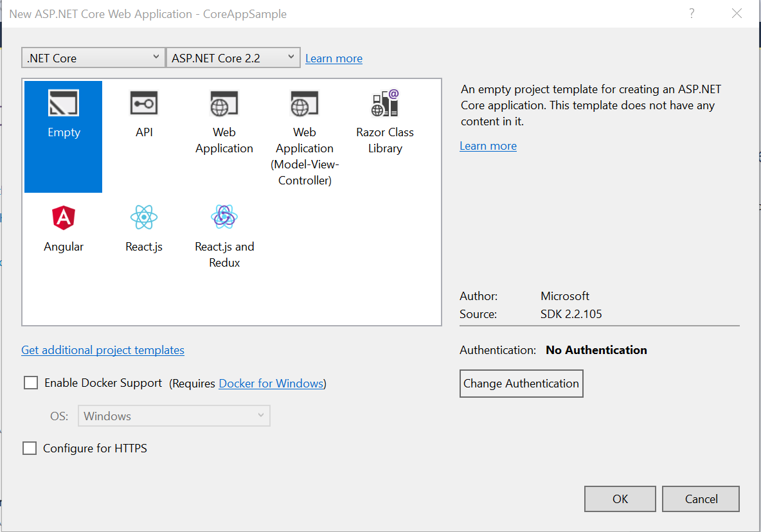Follow Learn more link under template description

(x=488, y=146)
